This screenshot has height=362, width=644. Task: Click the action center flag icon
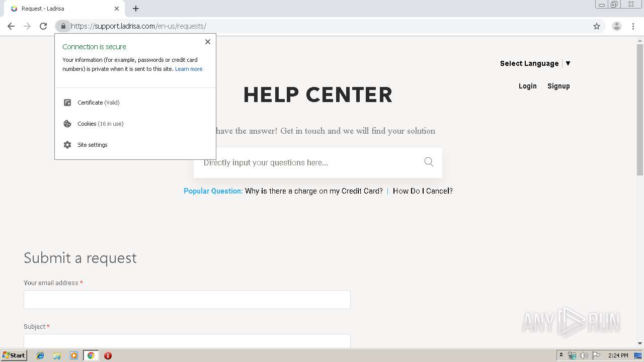click(x=596, y=355)
